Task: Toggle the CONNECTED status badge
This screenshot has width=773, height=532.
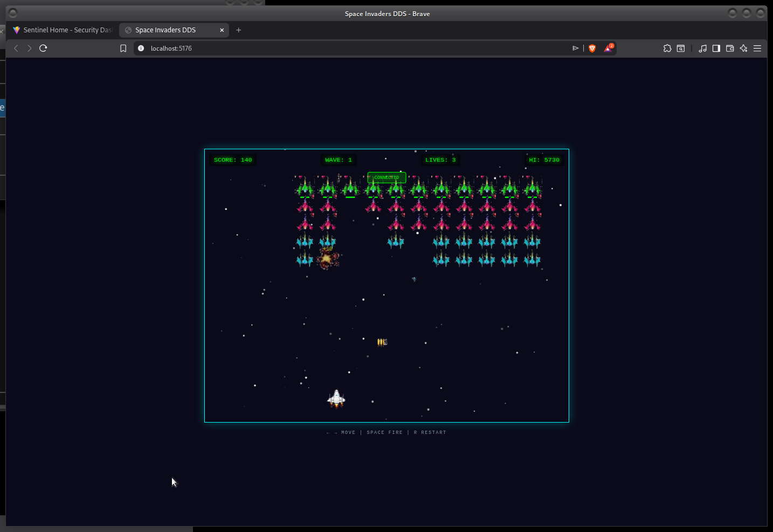Action: point(386,177)
